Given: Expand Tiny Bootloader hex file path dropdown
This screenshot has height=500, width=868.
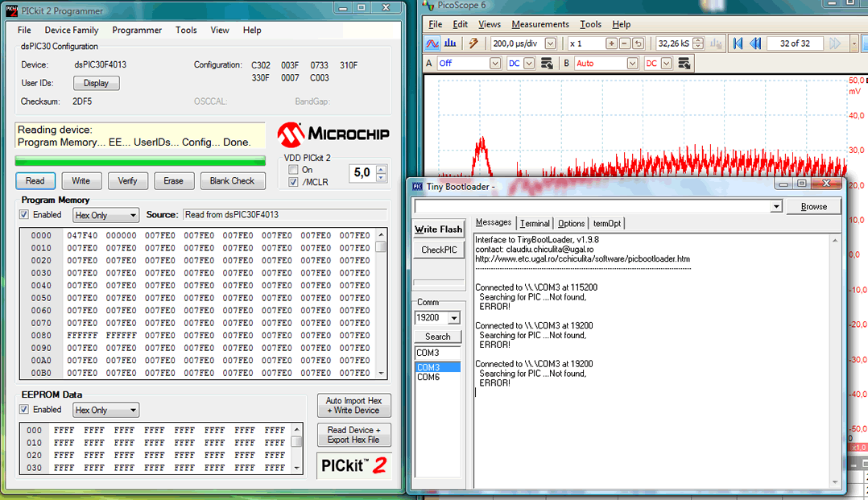Looking at the screenshot, I should [776, 207].
